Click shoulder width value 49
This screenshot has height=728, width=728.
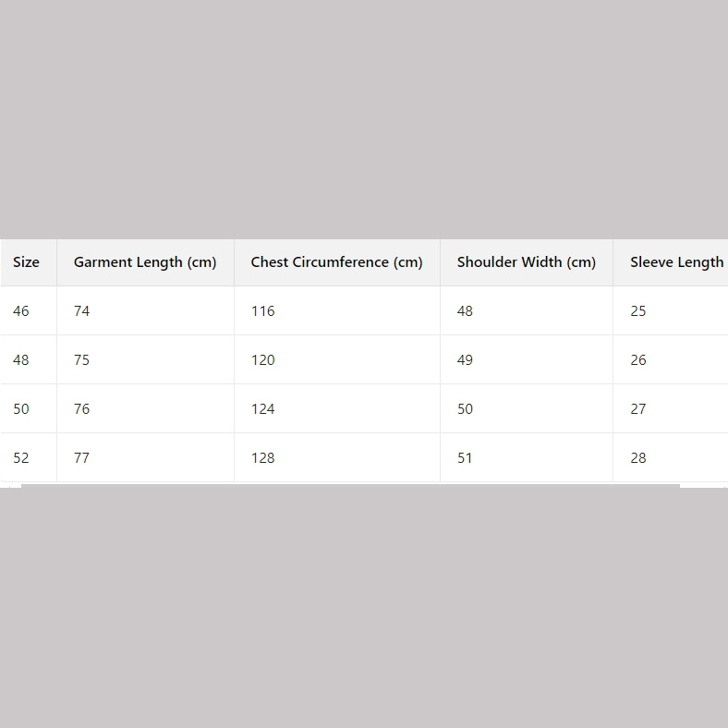[x=465, y=360]
